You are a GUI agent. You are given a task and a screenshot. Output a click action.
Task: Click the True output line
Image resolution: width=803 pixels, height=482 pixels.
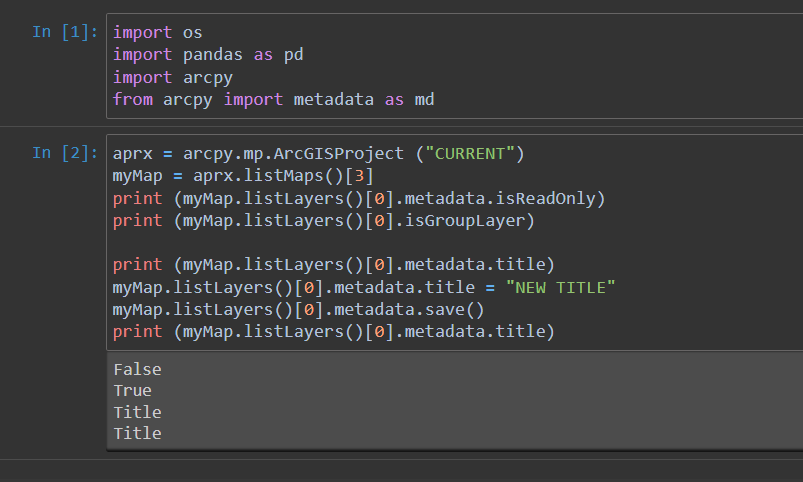click(132, 390)
